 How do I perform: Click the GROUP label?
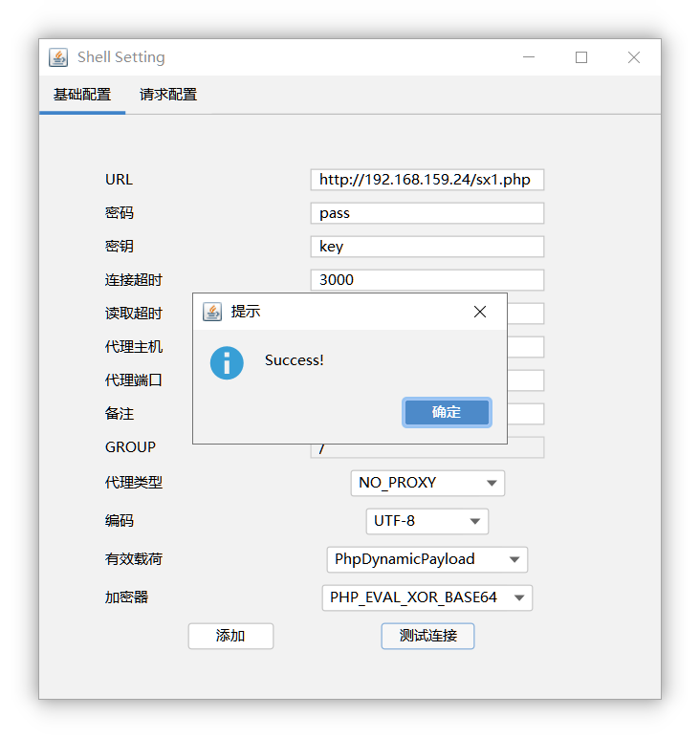130,447
